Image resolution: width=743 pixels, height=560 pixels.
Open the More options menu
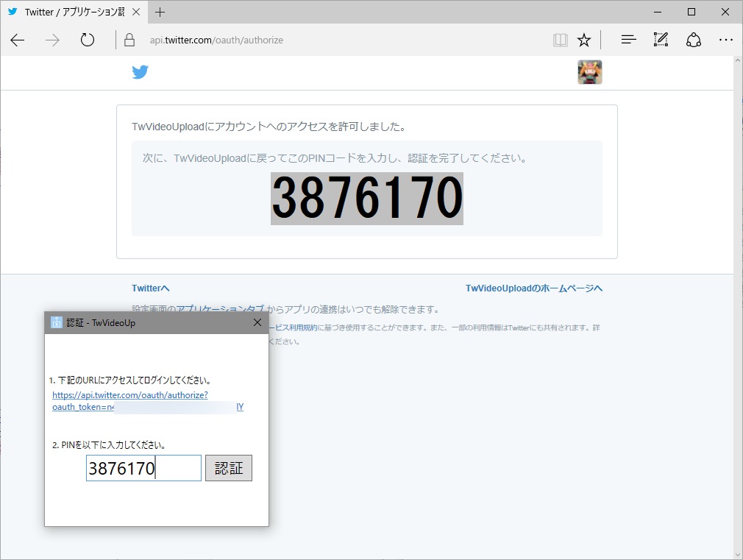(726, 40)
